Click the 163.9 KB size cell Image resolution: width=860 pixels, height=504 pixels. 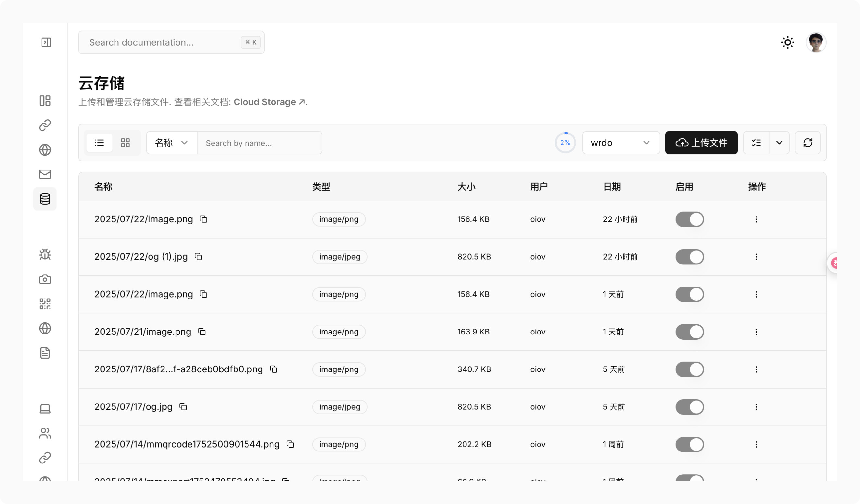point(473,332)
